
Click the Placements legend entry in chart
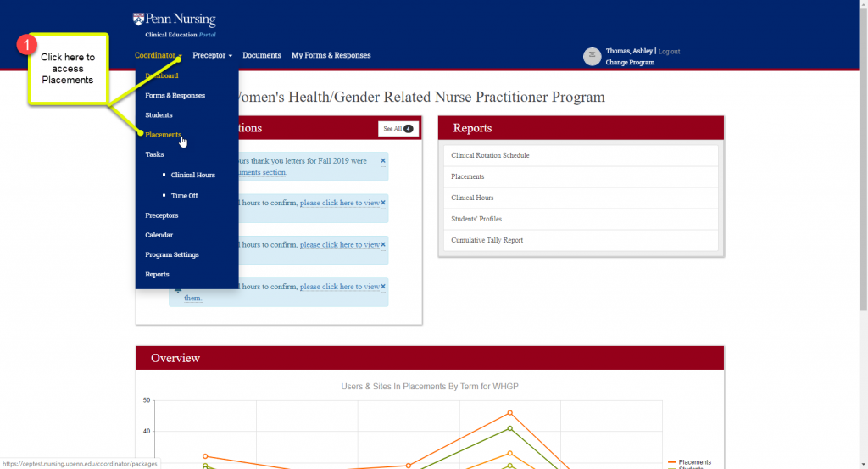pyautogui.click(x=689, y=462)
